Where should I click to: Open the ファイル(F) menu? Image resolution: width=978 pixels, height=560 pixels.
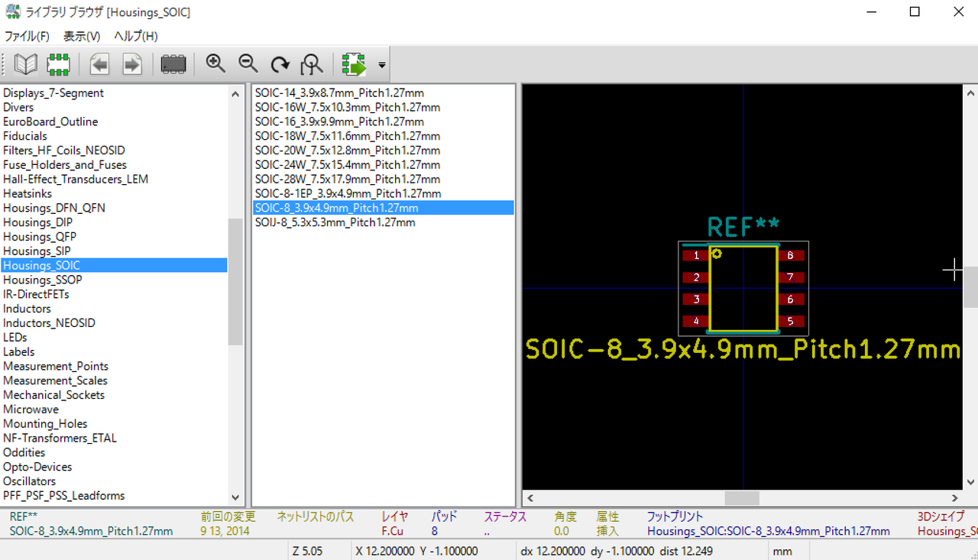coord(27,36)
